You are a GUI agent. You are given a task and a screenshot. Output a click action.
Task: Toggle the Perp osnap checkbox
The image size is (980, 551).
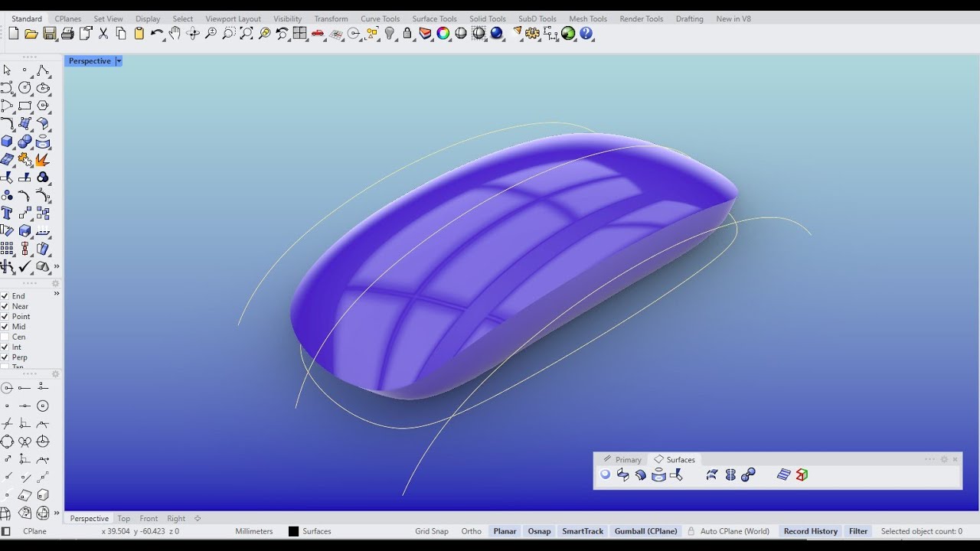5,357
